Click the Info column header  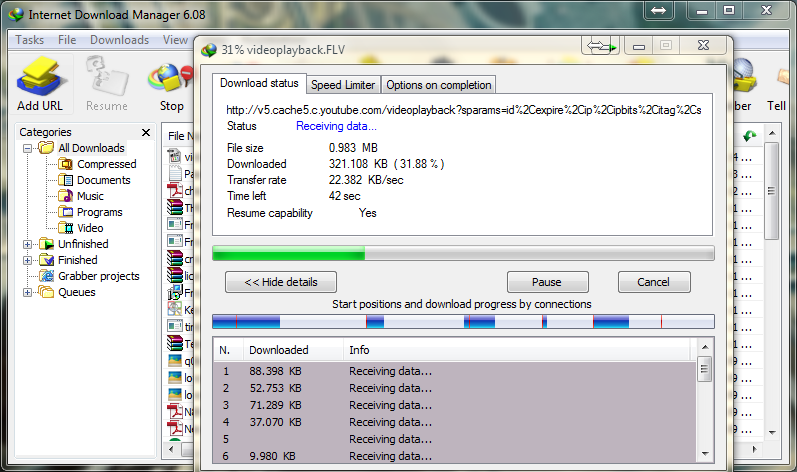pyautogui.click(x=516, y=350)
